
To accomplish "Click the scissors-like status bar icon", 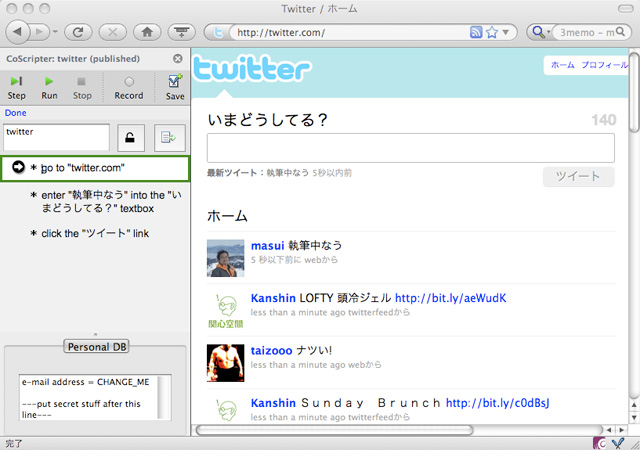I will click(618, 443).
